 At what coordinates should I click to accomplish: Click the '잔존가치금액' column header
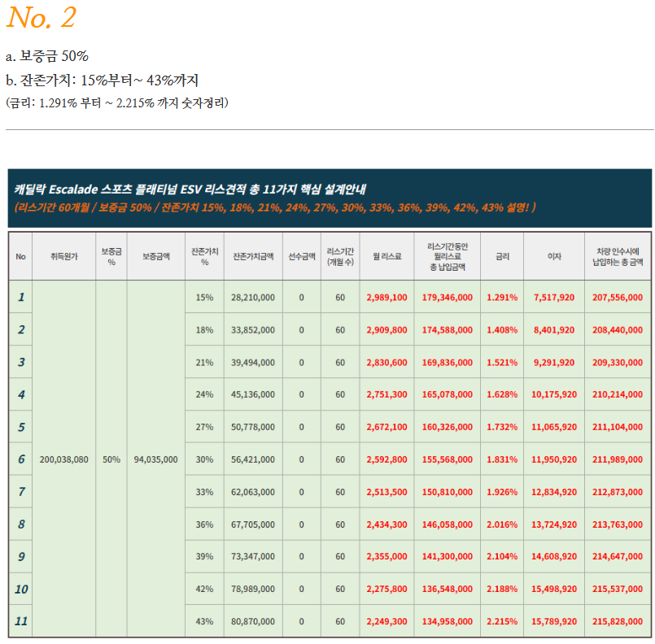(x=253, y=256)
